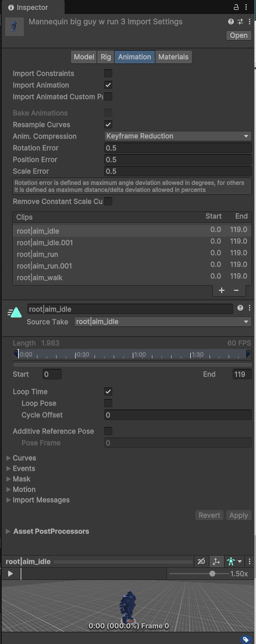Edit the Position Error field
This screenshot has width=256, height=644.
click(178, 159)
